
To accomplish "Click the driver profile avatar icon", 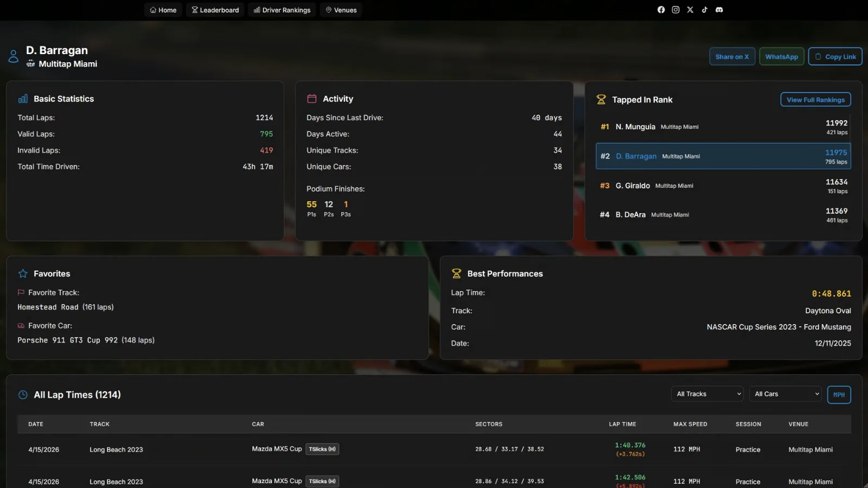I will (14, 56).
